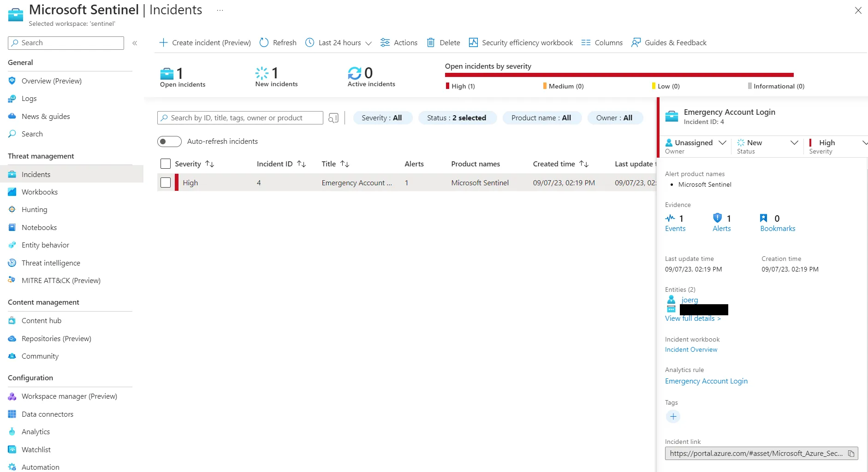Add a tag with plus icon
Image resolution: width=868 pixels, height=472 pixels.
tap(673, 417)
